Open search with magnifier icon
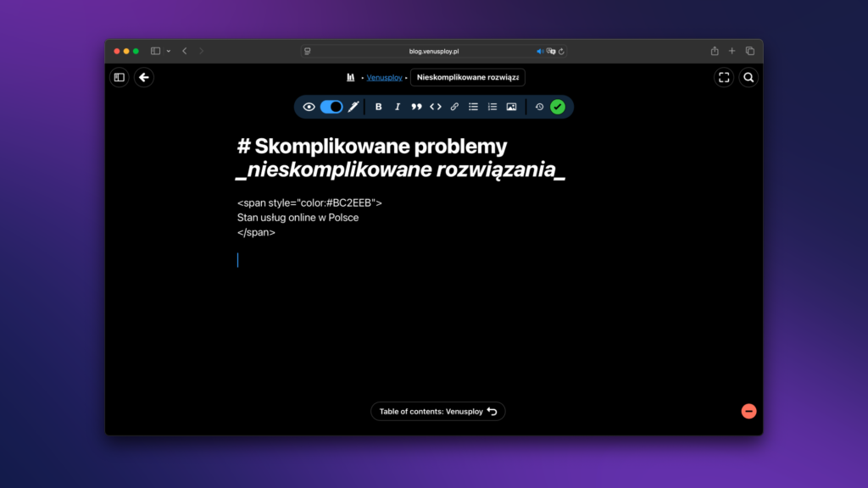 click(x=748, y=78)
